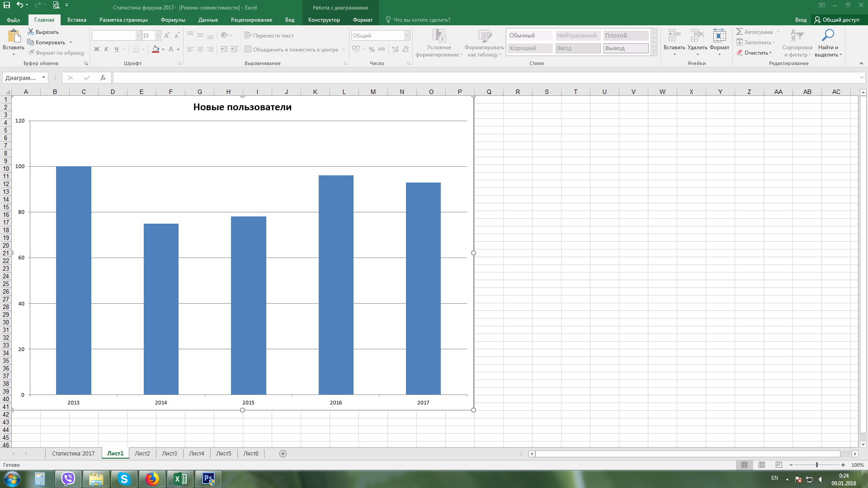Open the Формулы ribbon tab
This screenshot has height=488, width=868.
coord(173,20)
